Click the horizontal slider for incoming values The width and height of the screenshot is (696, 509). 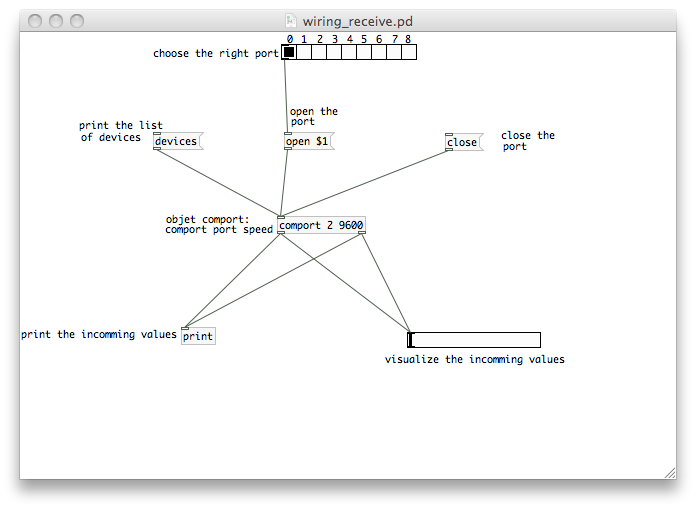[474, 340]
